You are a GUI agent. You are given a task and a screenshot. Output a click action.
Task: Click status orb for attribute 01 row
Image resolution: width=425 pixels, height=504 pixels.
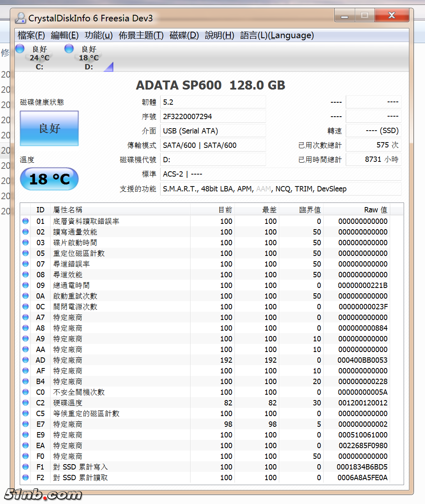tap(25, 221)
